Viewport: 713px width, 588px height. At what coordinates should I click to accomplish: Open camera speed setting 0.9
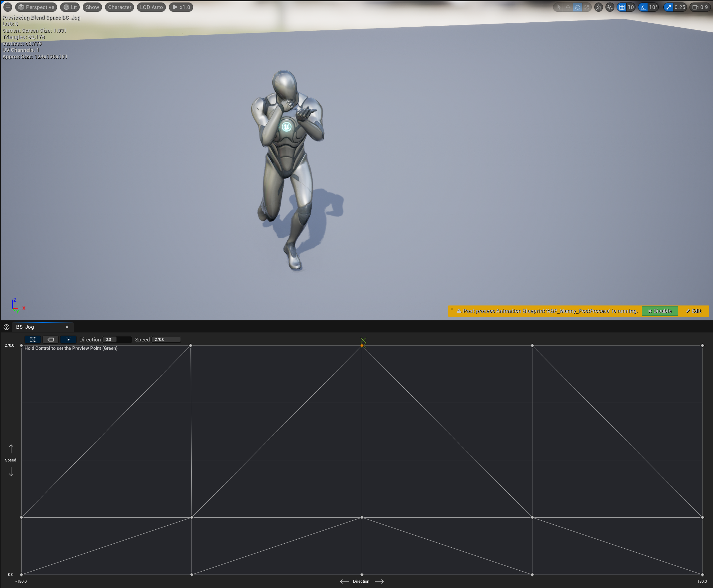tap(700, 7)
